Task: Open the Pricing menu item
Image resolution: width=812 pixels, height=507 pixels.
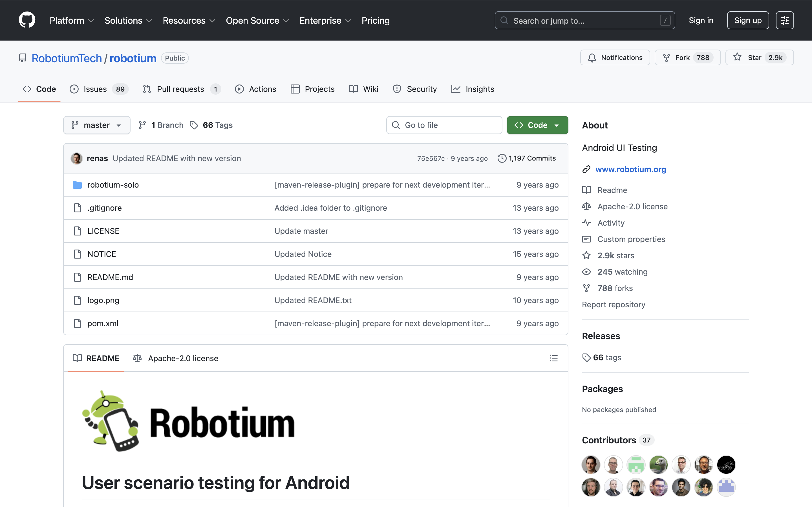Action: [376, 21]
